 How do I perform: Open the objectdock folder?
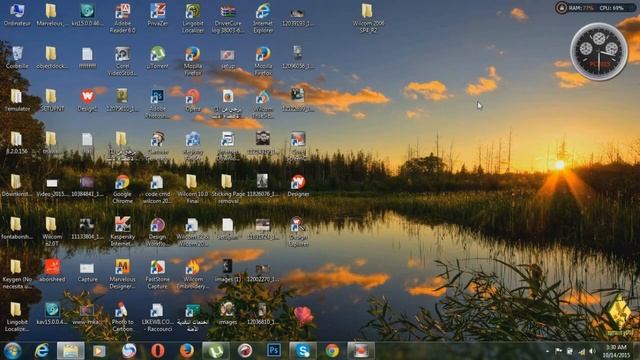(x=52, y=58)
